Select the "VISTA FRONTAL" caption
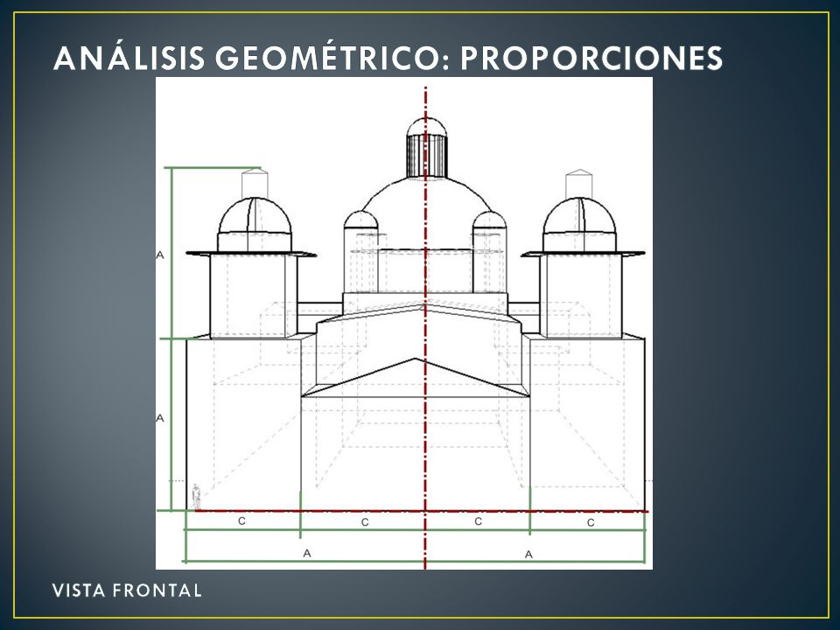Viewport: 840px width, 630px height. [127, 591]
